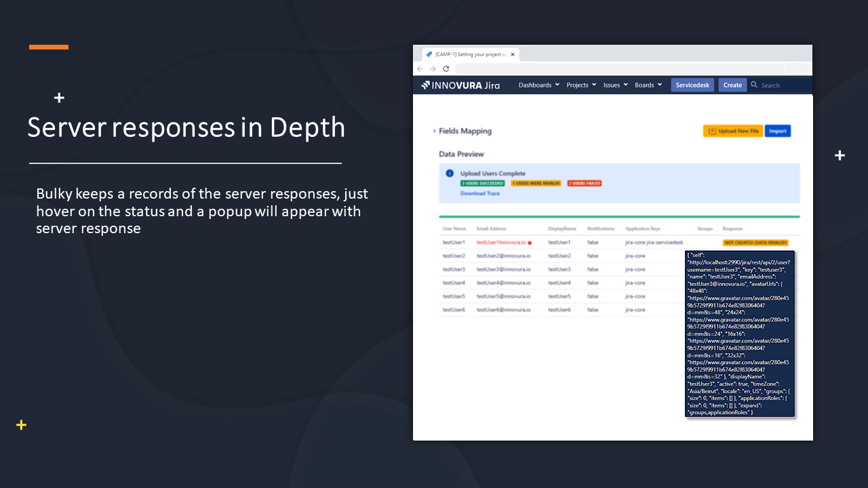
Task: Click the Create button
Action: [x=732, y=85]
